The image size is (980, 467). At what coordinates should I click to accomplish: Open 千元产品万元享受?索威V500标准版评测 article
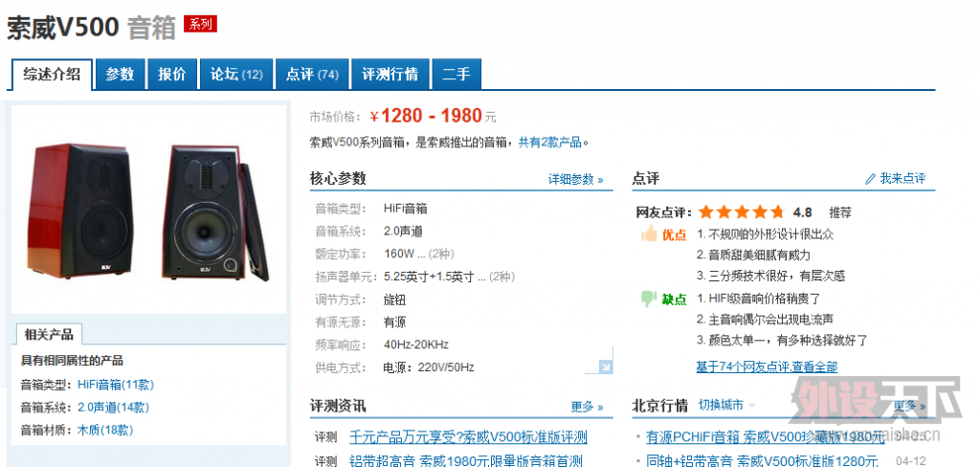click(468, 437)
